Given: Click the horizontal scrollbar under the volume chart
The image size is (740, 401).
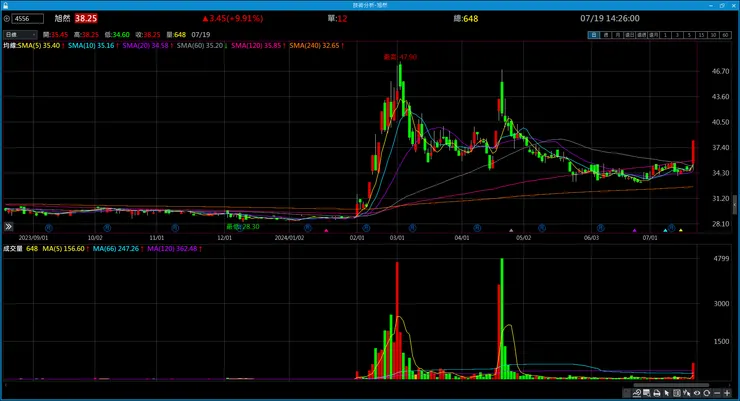Looking at the screenshot, I should pyautogui.click(x=671, y=384).
